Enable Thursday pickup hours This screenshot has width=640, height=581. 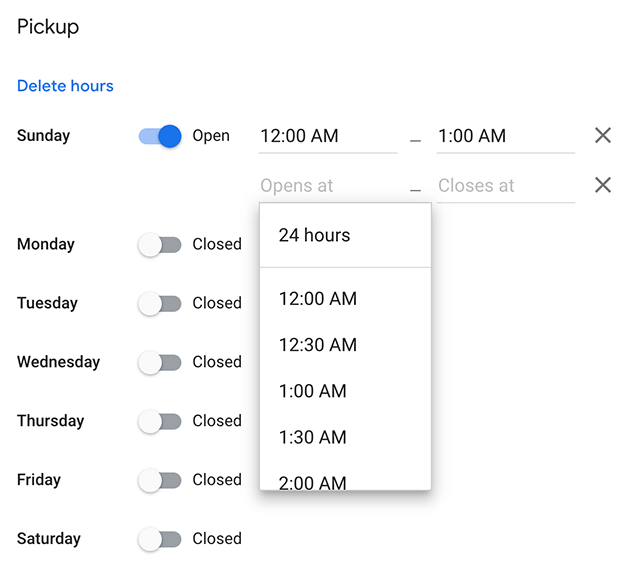pos(160,421)
